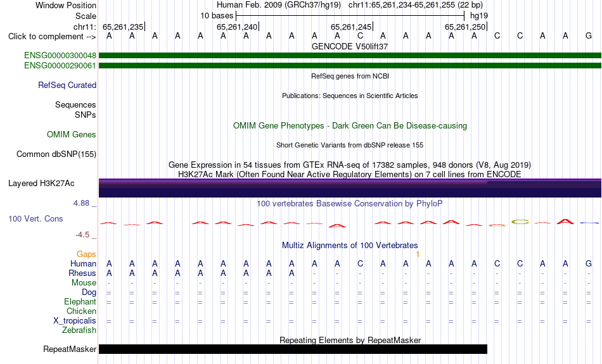Click the G base in the Human row
The height and width of the screenshot is (364, 602).
click(589, 264)
